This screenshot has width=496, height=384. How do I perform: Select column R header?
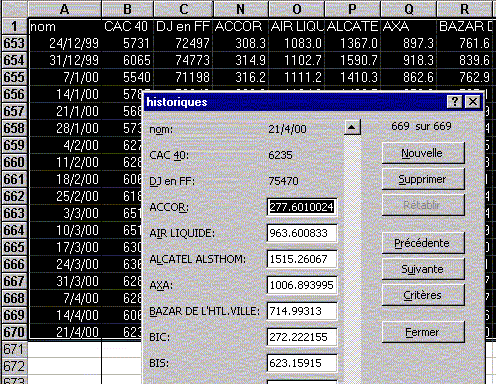point(465,9)
